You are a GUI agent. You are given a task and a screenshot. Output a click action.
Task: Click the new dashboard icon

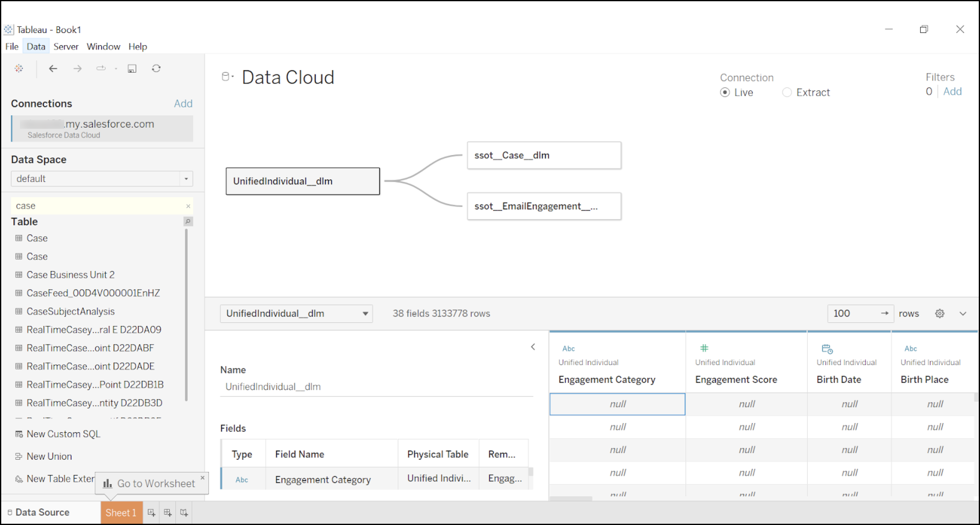(x=167, y=512)
